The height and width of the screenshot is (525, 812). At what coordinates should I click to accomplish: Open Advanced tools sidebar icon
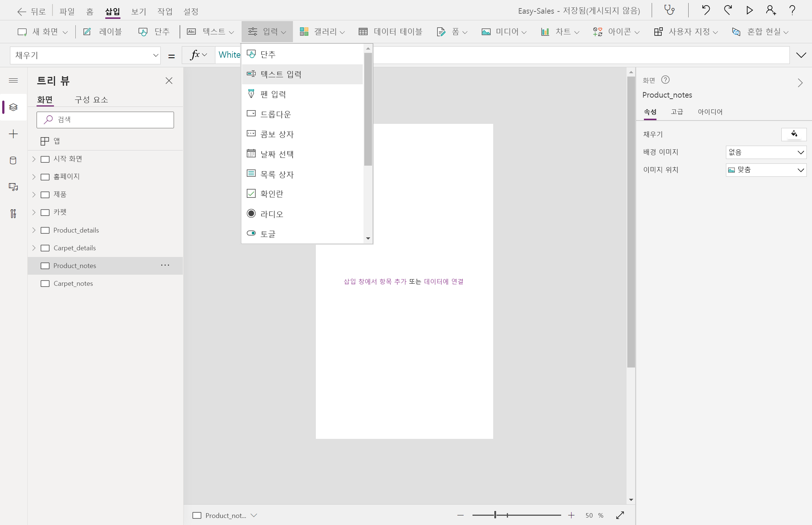[13, 214]
